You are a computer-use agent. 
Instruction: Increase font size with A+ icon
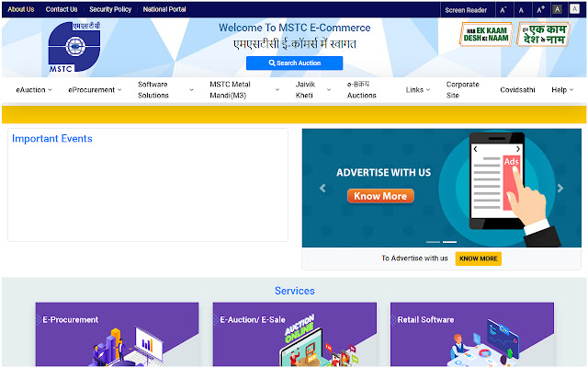pos(540,10)
